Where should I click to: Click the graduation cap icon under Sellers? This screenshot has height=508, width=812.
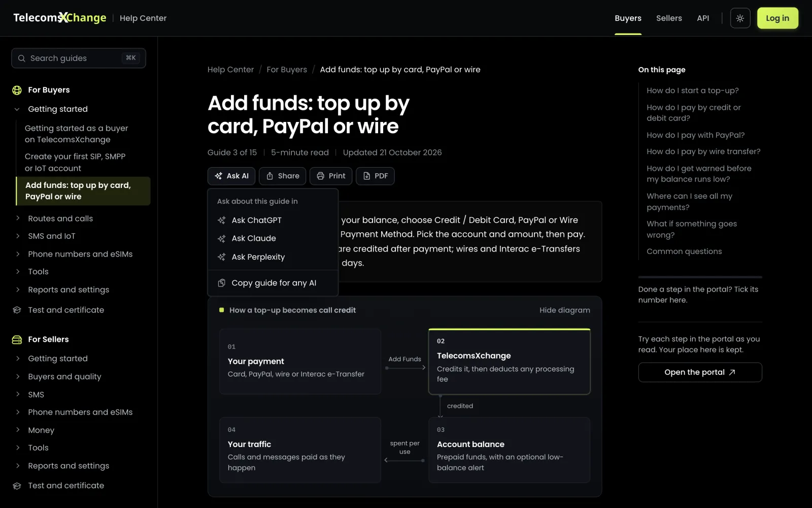coord(17,486)
